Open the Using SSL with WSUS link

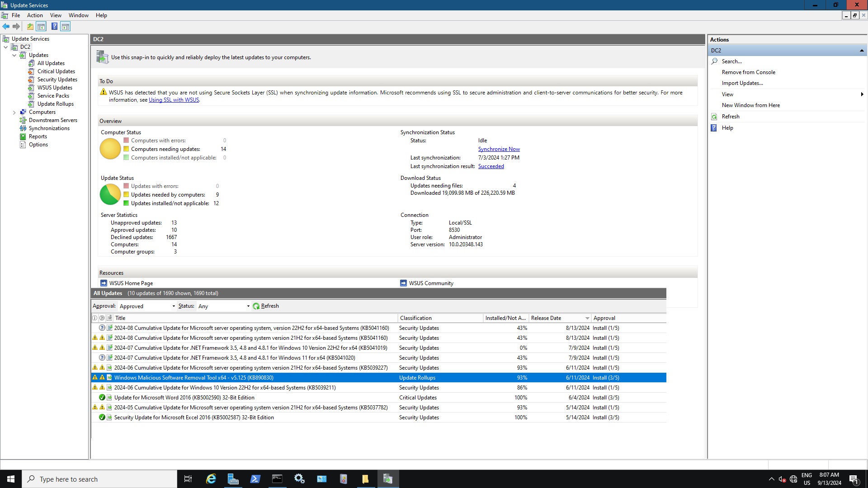174,99
